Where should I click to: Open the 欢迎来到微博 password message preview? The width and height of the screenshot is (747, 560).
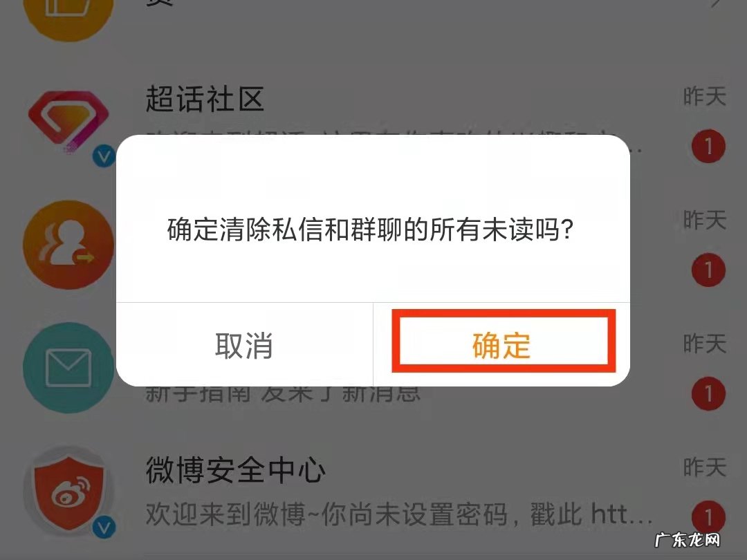[399, 514]
